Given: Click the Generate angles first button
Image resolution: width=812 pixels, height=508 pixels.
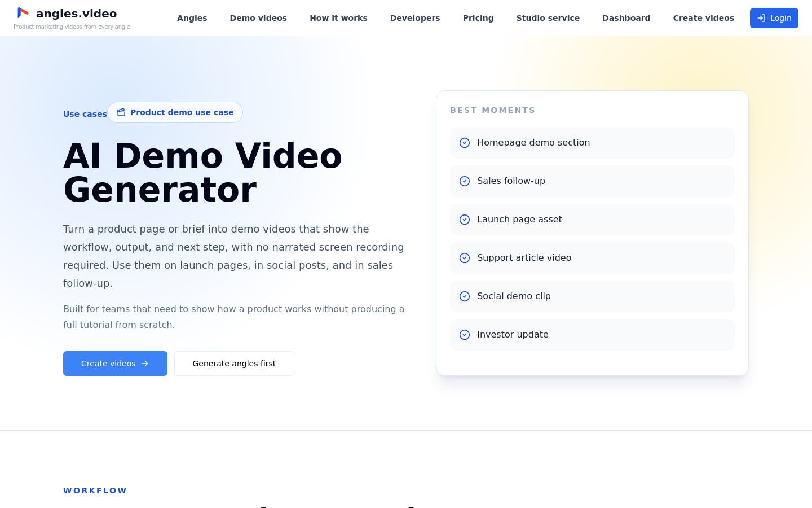Looking at the screenshot, I should pyautogui.click(x=234, y=364).
